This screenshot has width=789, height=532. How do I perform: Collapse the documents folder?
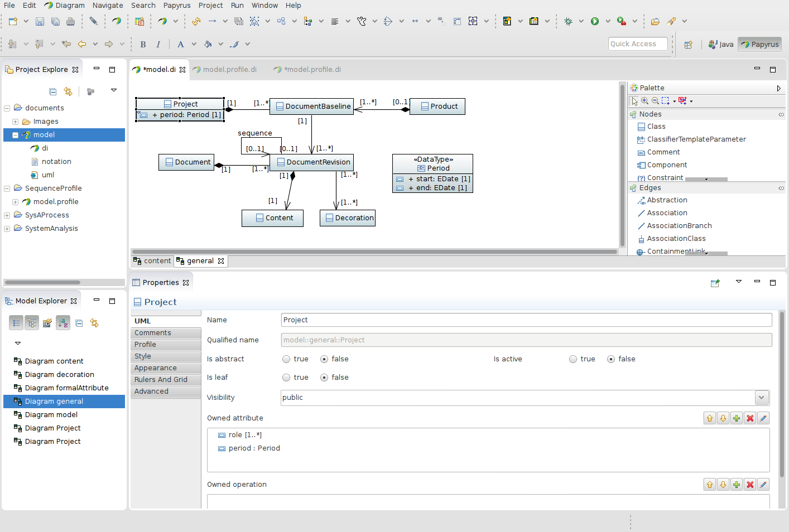[x=7, y=108]
